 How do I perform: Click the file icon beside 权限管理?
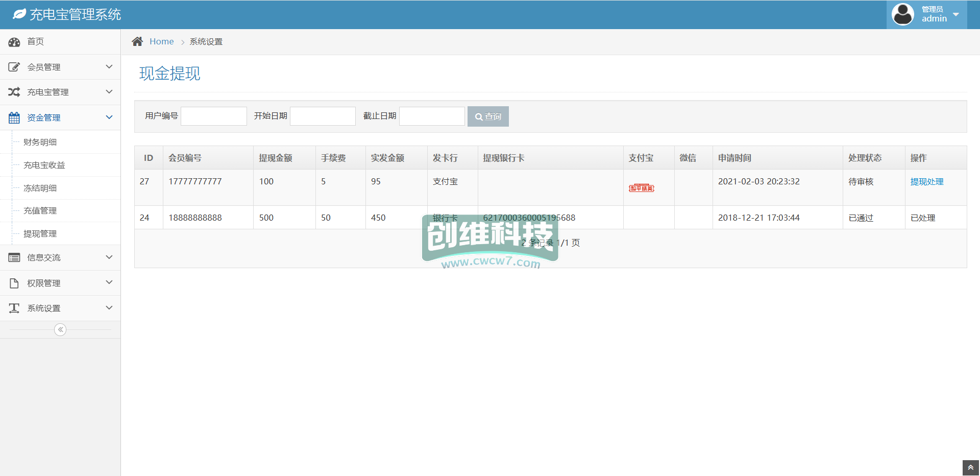coord(14,283)
